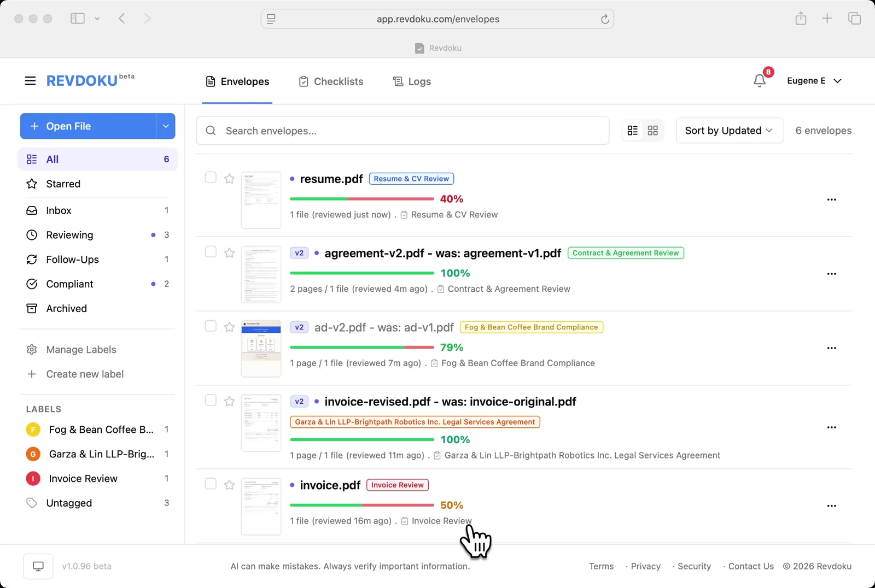Viewport: 875px width, 588px height.
Task: Open the thumbnail preview of invoice-revised.pdf
Action: pos(261,422)
